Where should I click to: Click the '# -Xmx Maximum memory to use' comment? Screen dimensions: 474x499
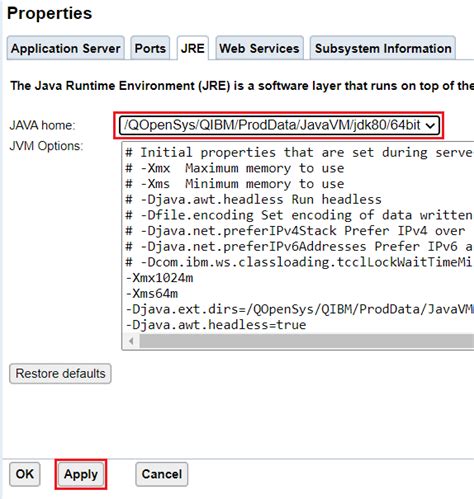[x=234, y=168]
